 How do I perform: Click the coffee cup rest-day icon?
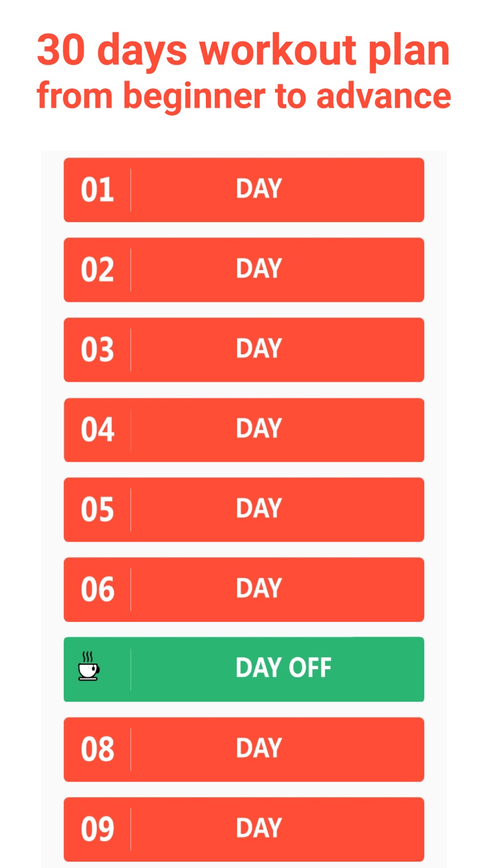pos(89,666)
